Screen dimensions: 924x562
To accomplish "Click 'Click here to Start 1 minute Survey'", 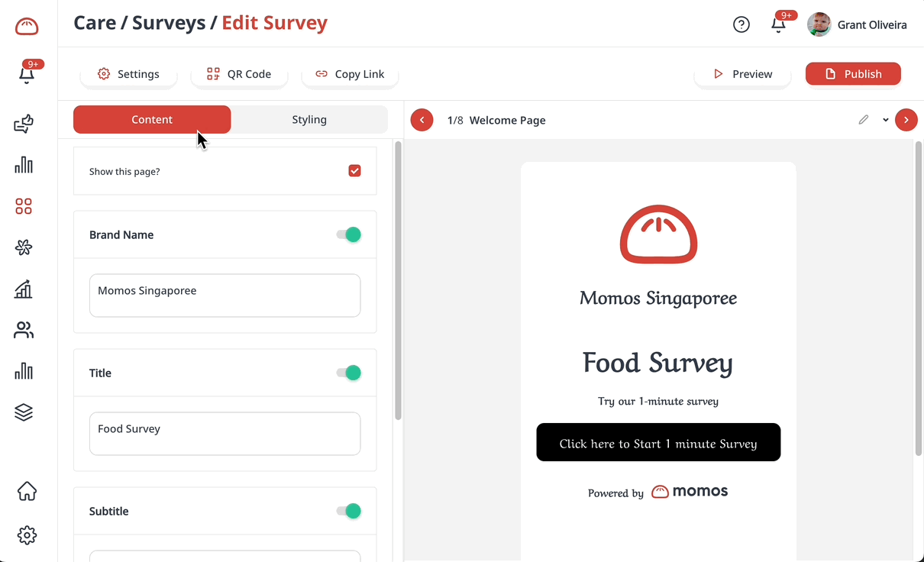I will click(658, 442).
